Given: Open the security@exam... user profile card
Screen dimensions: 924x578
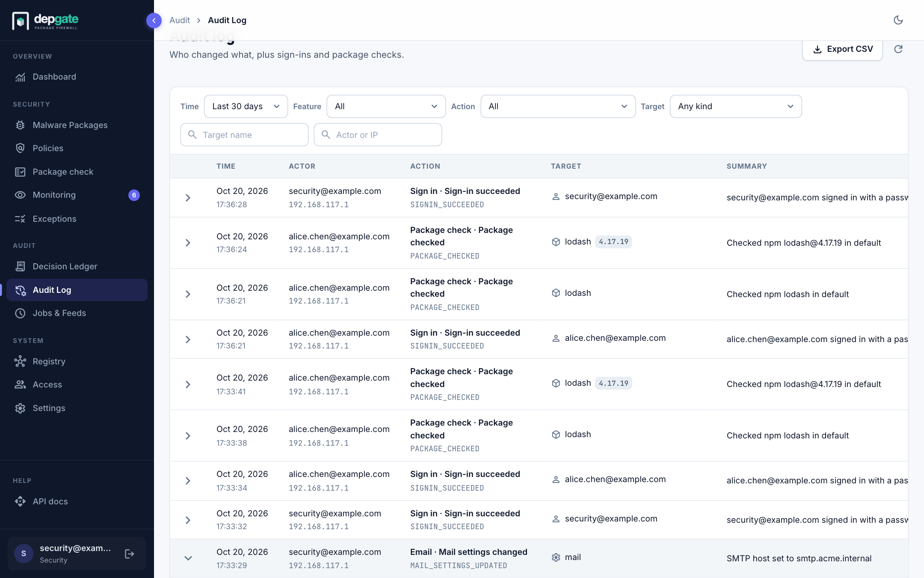Looking at the screenshot, I should click(77, 554).
